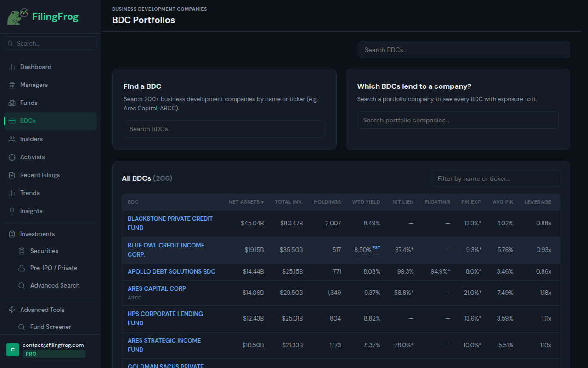
Task: Click the 94.9%* floating value
Action: [440, 272]
